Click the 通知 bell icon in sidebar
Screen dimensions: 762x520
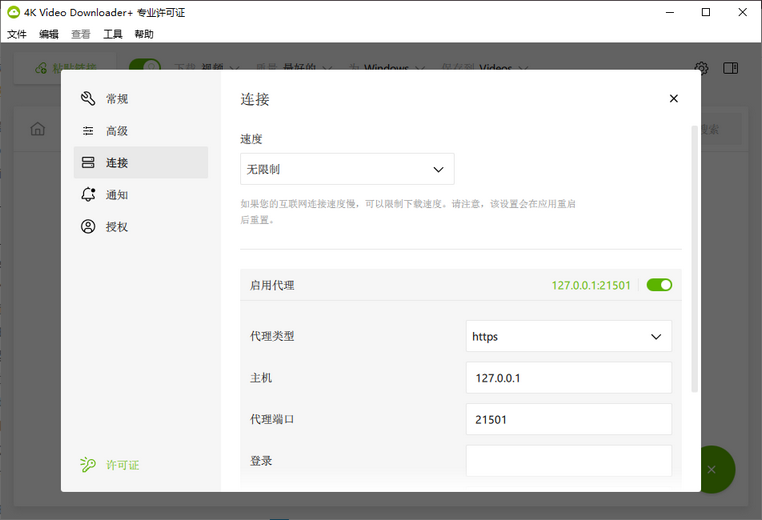pyautogui.click(x=88, y=195)
